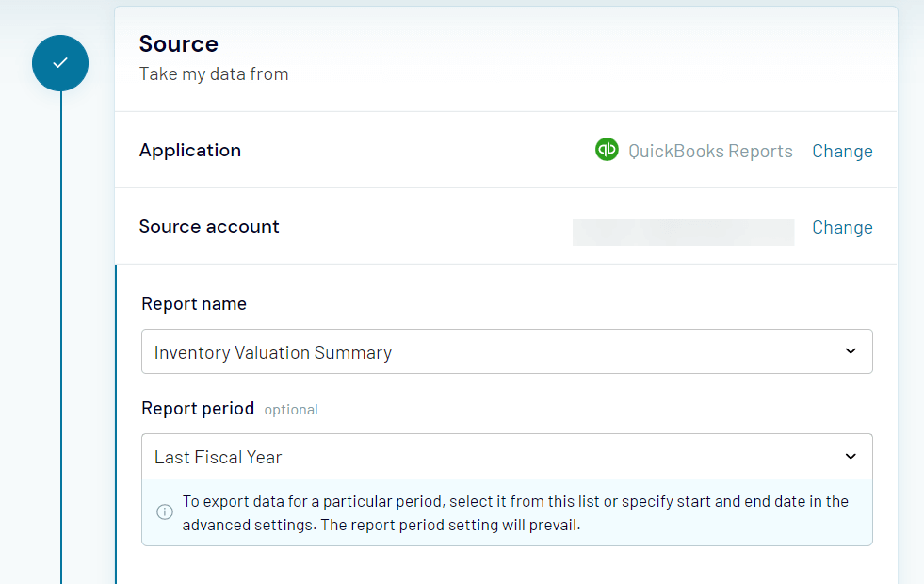The image size is (924, 584).
Task: Click the QuickBooks Reports label
Action: click(x=710, y=151)
